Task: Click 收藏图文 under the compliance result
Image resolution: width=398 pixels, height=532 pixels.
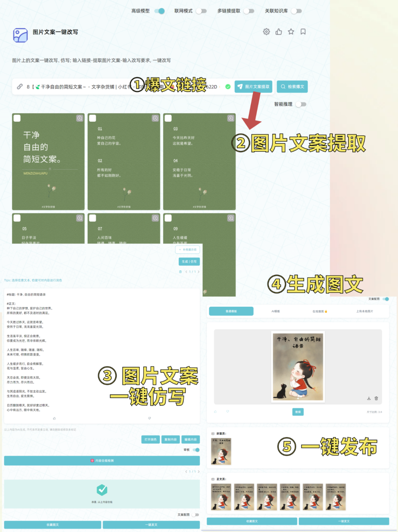Action: click(x=53, y=525)
